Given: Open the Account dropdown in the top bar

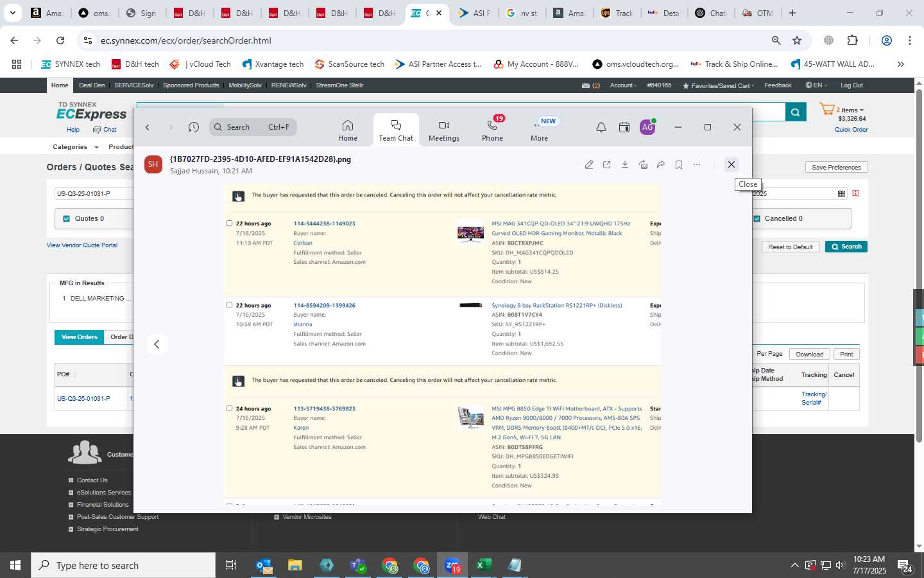Looking at the screenshot, I should tap(623, 85).
